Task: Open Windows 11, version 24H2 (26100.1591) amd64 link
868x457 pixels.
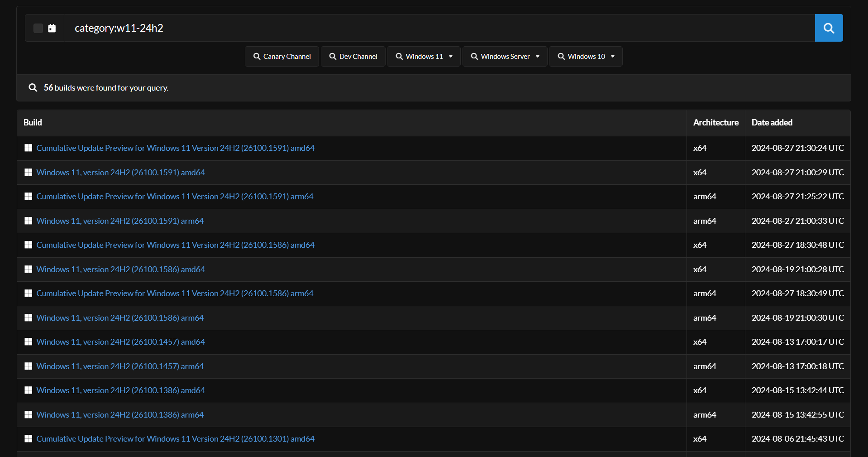Action: [121, 173]
